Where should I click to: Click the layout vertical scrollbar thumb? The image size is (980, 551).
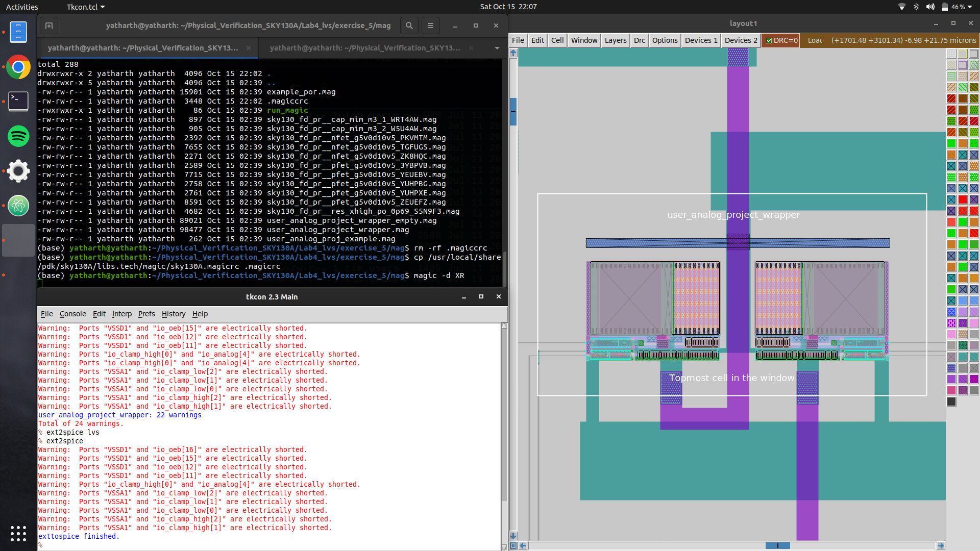pos(513,111)
